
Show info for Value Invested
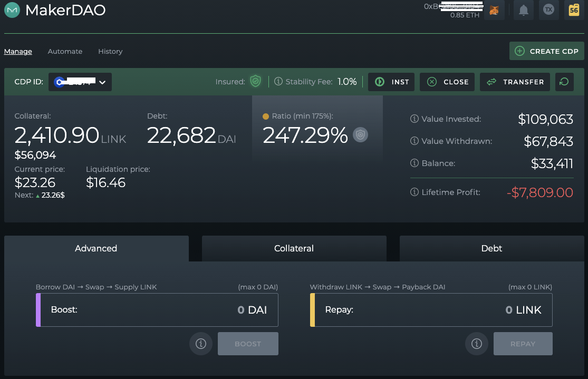[415, 119]
